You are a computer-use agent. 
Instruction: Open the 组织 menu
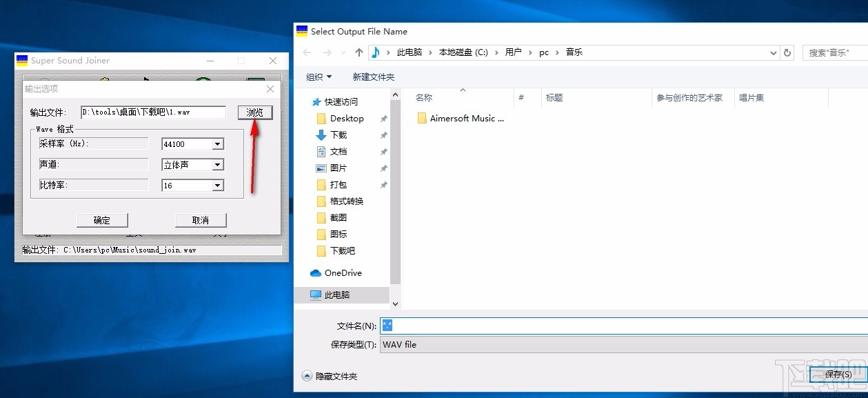click(x=319, y=77)
